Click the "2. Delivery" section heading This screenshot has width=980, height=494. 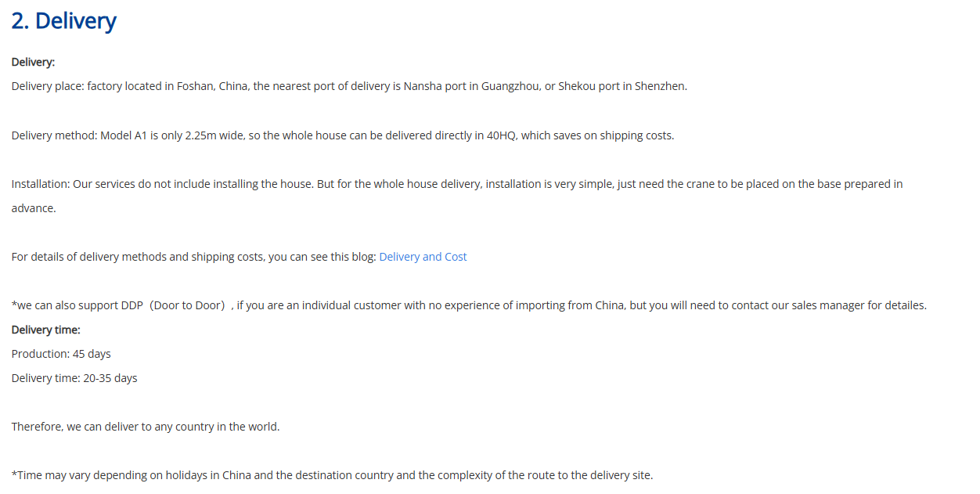(x=63, y=21)
